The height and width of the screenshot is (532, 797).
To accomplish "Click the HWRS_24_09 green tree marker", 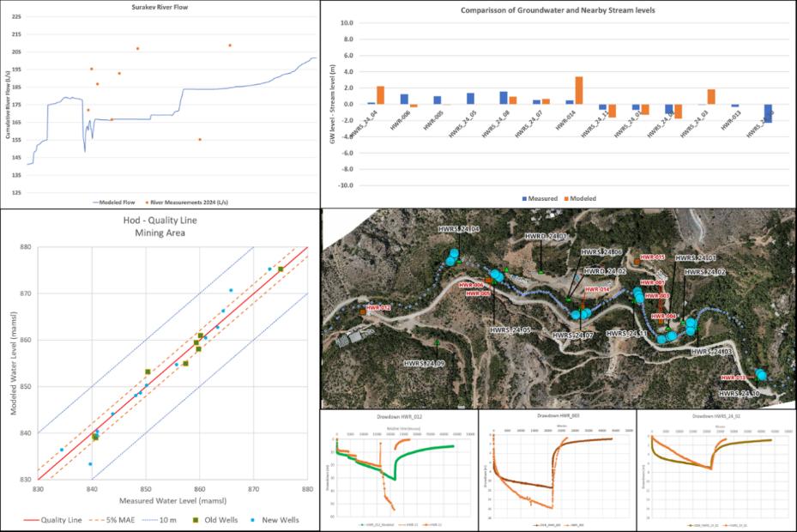I will pyautogui.click(x=438, y=343).
